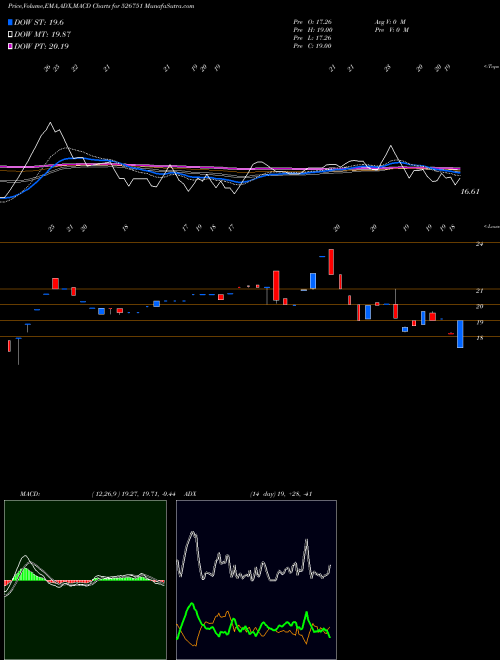
Task: Click the 20 price axis label
Action: coord(479,306)
